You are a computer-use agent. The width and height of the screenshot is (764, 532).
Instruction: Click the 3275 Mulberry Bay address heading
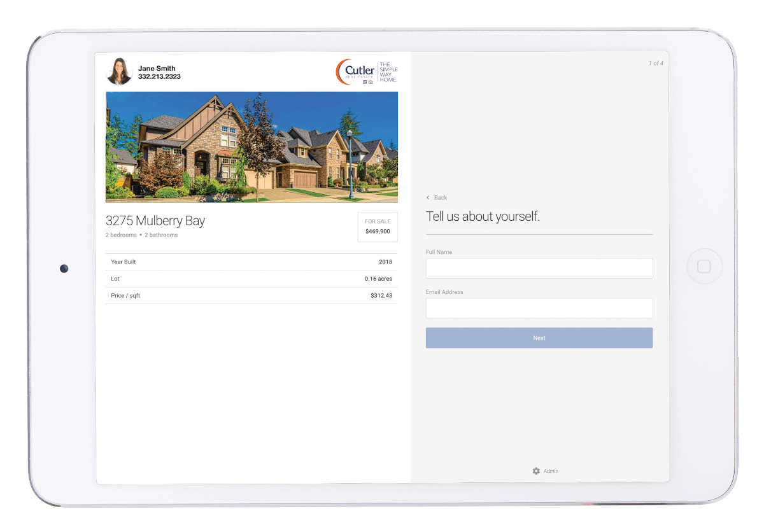click(x=155, y=221)
